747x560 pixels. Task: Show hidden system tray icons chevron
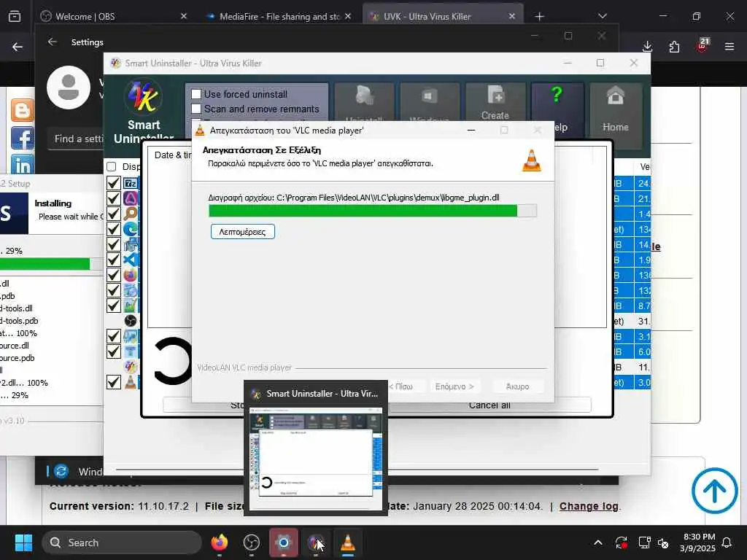[x=598, y=542]
